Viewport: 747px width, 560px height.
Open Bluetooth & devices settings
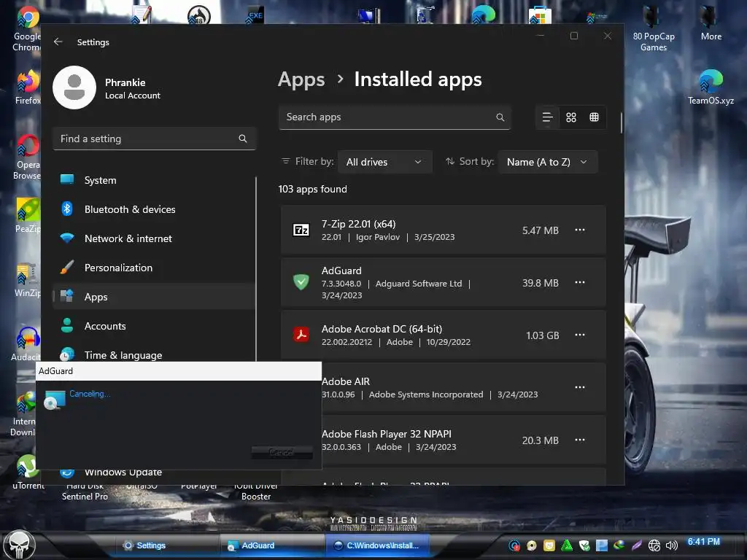155,209
